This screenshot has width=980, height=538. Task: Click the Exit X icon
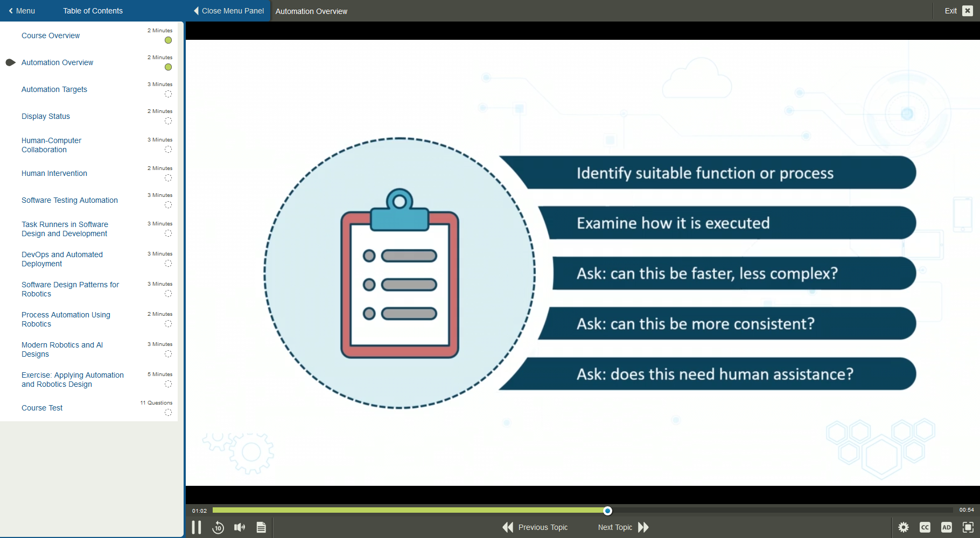point(968,11)
